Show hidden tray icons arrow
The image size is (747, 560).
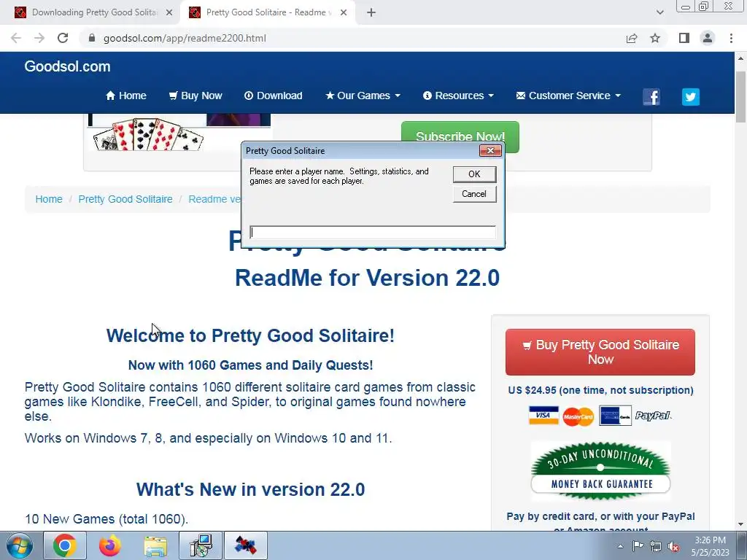tap(620, 547)
